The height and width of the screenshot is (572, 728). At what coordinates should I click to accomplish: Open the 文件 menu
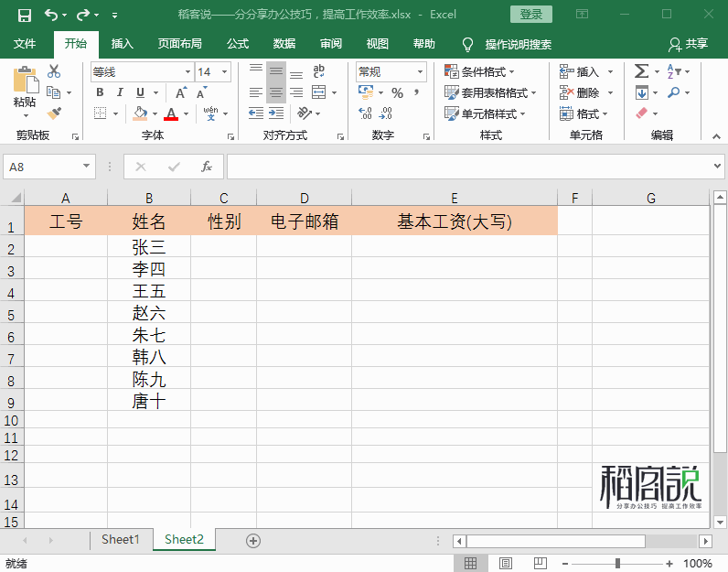point(24,44)
